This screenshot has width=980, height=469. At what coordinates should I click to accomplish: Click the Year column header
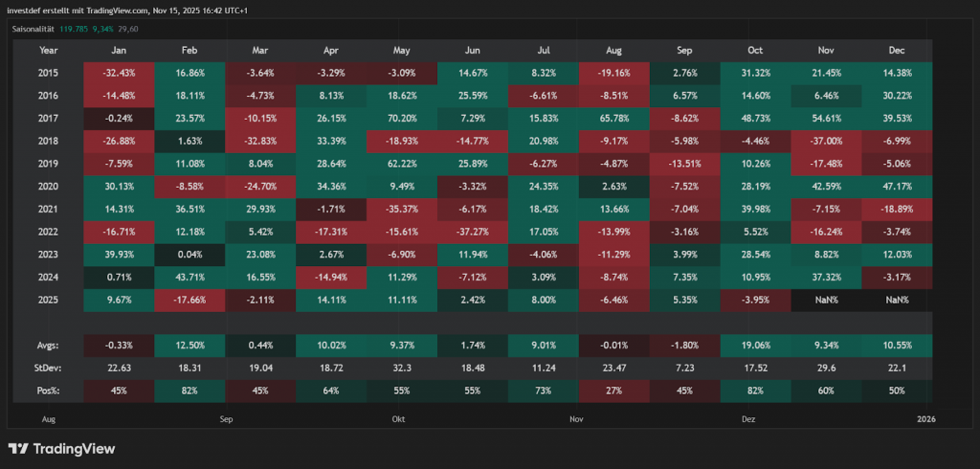[49, 50]
